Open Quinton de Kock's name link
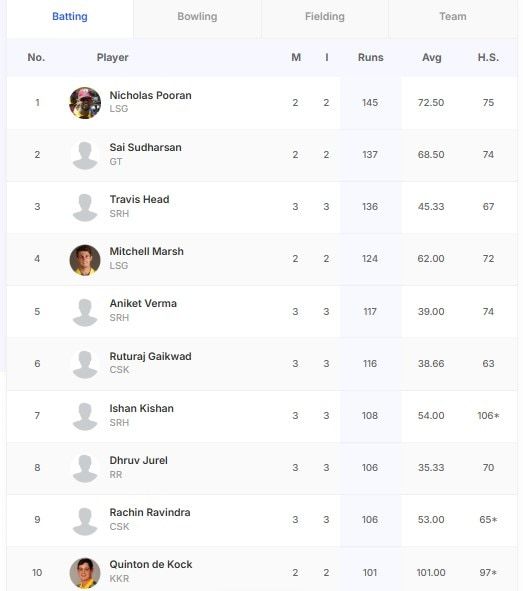 [x=151, y=564]
